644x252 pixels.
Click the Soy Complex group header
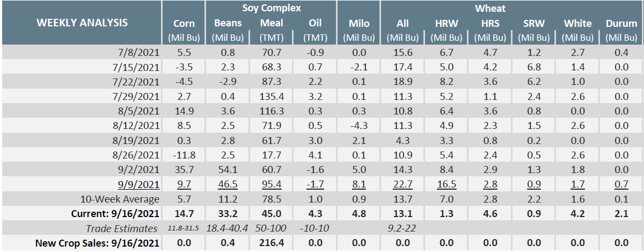coord(272,8)
